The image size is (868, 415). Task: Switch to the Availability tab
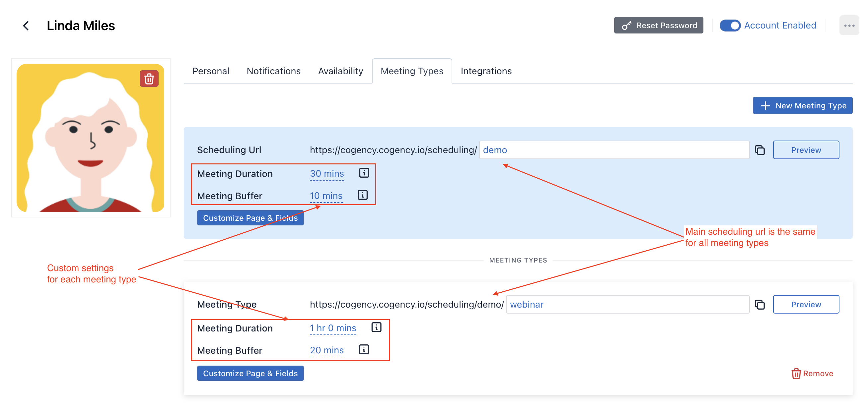(340, 71)
